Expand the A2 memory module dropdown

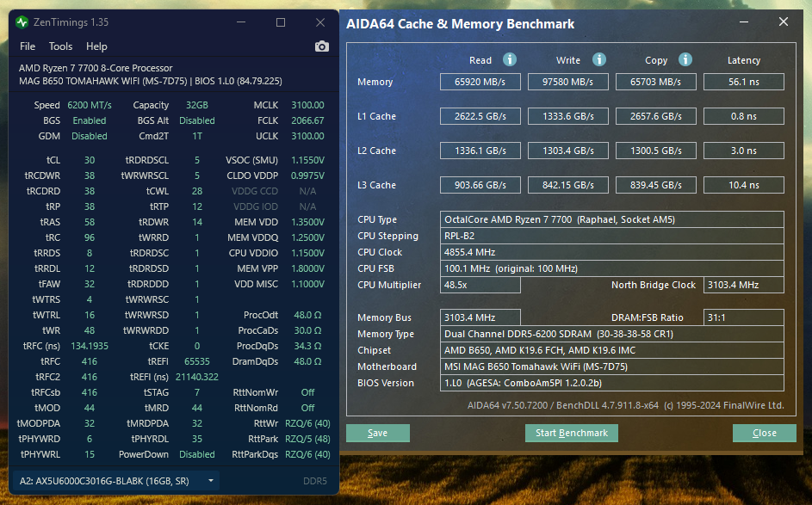coord(115,481)
